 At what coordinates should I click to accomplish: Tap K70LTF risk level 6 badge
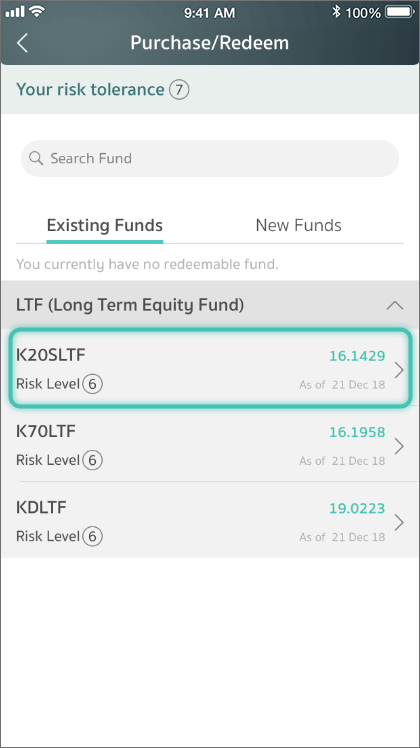[x=93, y=460]
